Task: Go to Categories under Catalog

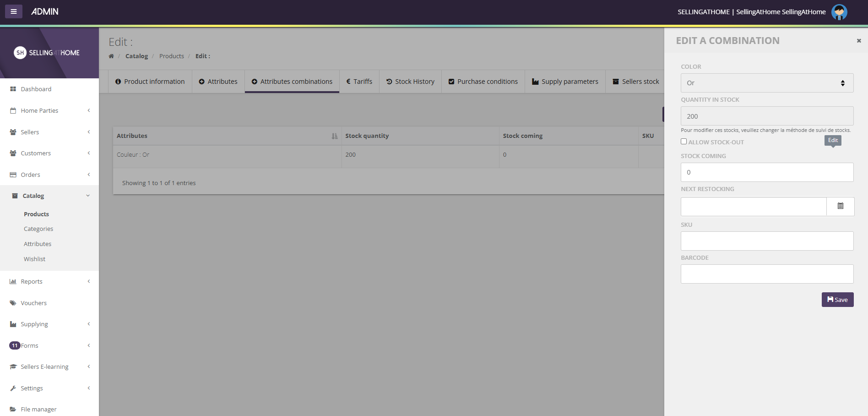Action: pos(38,229)
